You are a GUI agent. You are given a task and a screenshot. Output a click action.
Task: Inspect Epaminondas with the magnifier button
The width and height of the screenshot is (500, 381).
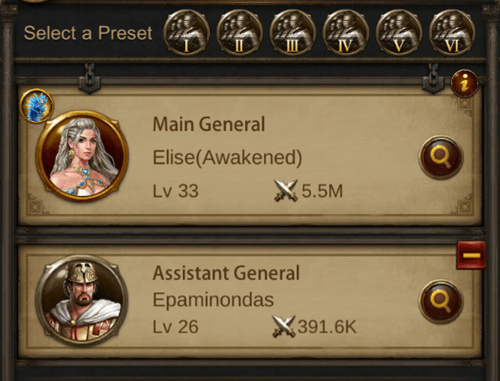coord(441,302)
